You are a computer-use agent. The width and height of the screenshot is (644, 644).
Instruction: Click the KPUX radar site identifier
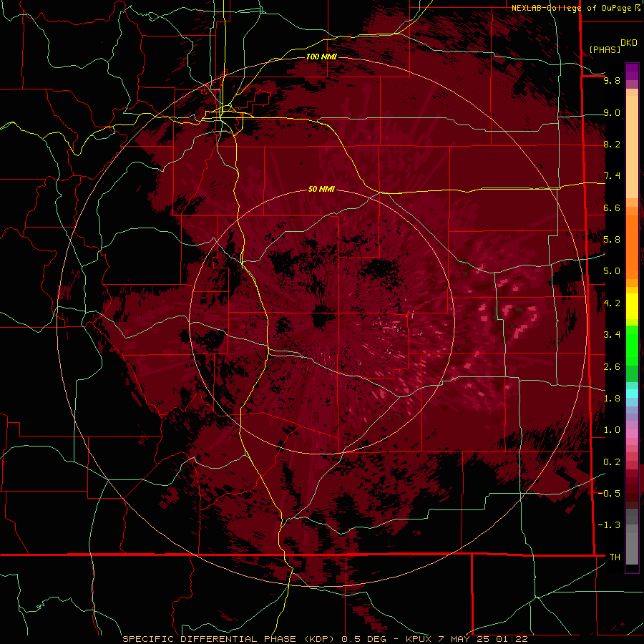(x=419, y=639)
